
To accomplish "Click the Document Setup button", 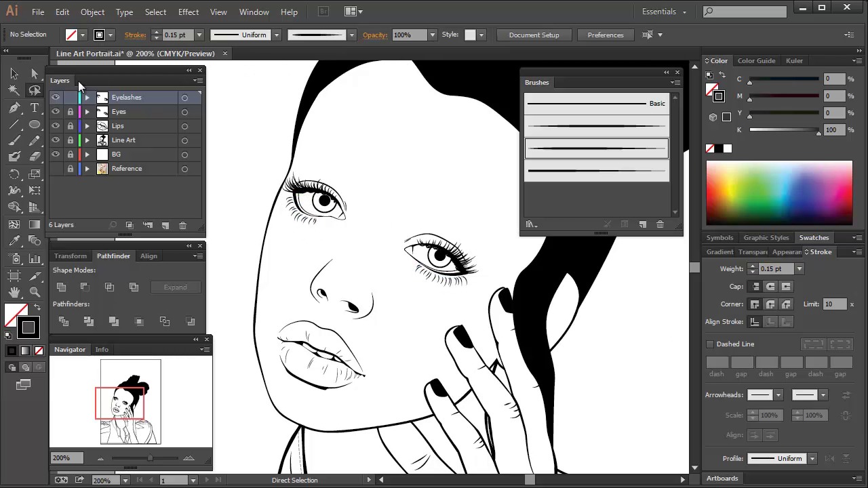I will pos(534,35).
